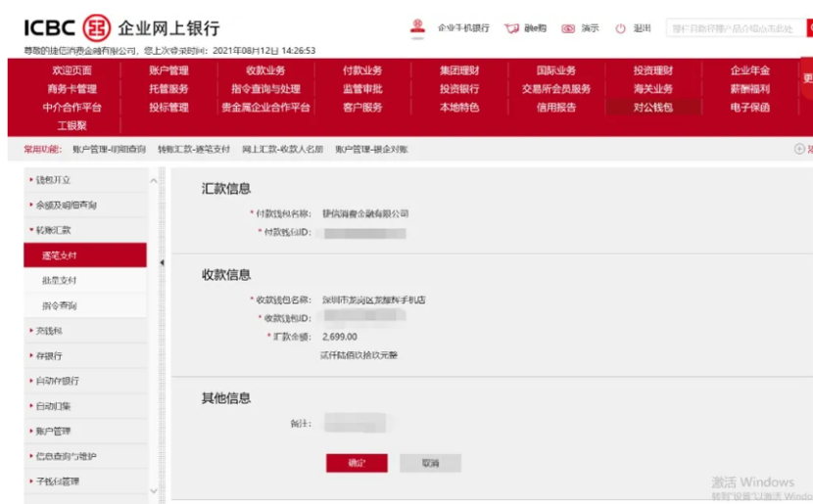Open 海关业务 menu
813x504 pixels.
[x=653, y=89]
